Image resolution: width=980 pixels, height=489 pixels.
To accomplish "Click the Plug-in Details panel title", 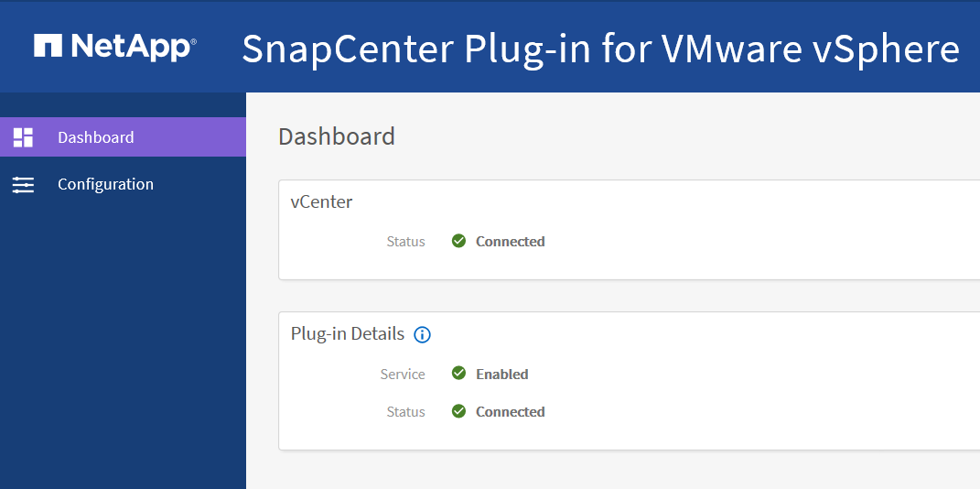I will [x=348, y=334].
